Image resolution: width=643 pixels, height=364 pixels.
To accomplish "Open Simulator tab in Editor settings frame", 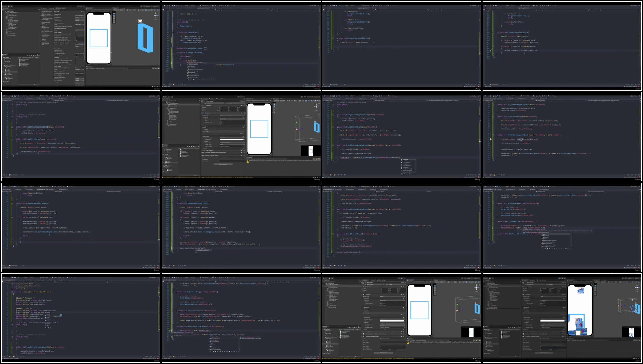I will click(89, 8).
